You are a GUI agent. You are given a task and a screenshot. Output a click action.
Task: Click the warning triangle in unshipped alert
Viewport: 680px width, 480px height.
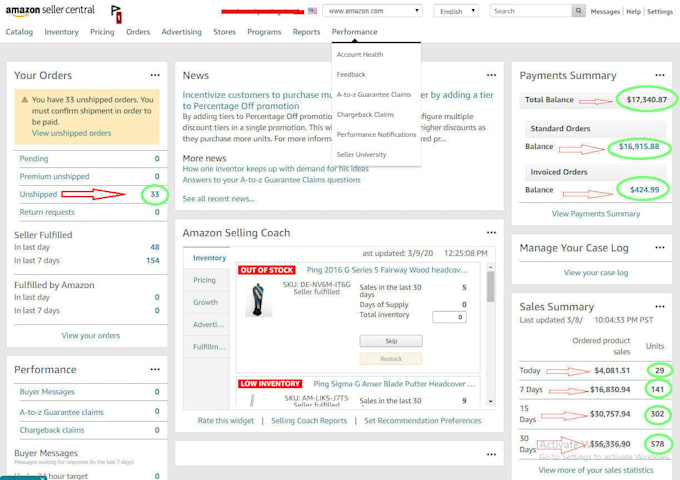[x=25, y=100]
